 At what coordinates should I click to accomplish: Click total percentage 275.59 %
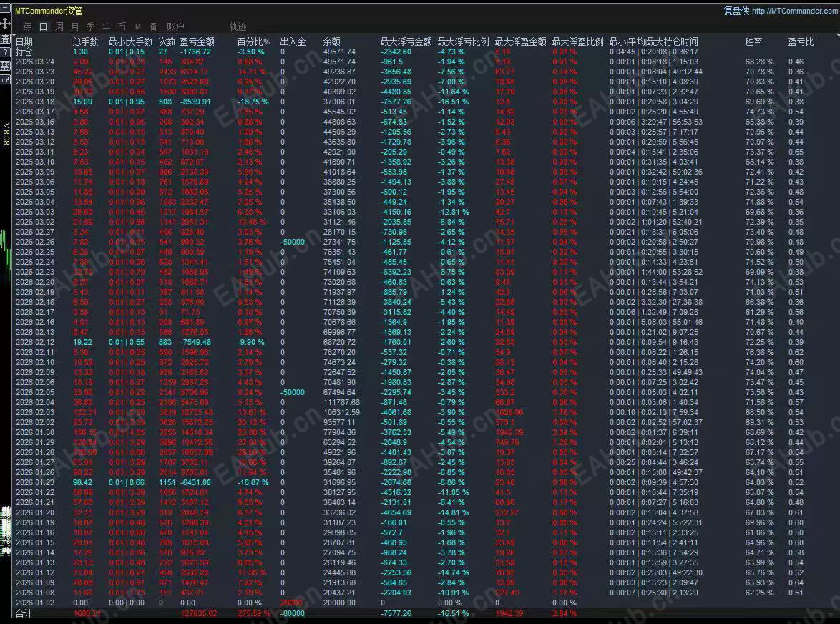[x=254, y=614]
